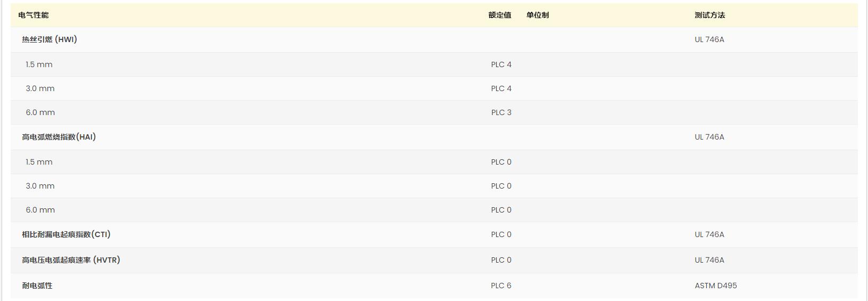Click the 测试方法 column header
The image size is (868, 301).
point(710,15)
